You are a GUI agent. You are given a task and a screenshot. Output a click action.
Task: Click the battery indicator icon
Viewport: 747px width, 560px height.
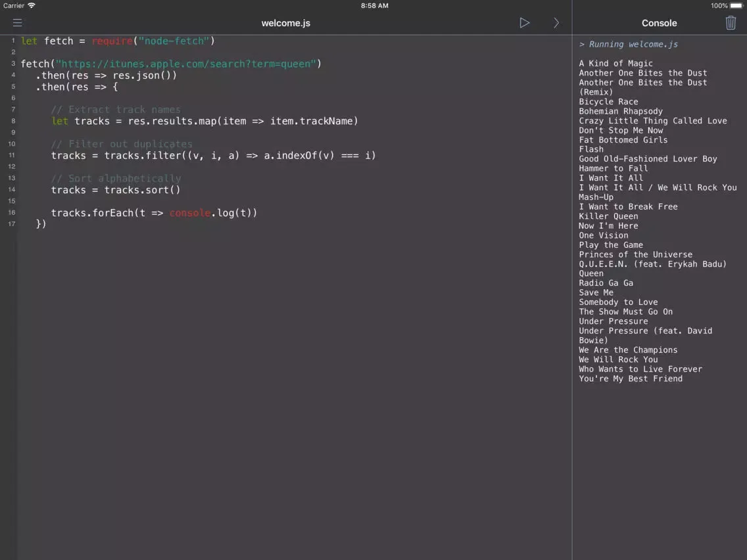click(736, 6)
